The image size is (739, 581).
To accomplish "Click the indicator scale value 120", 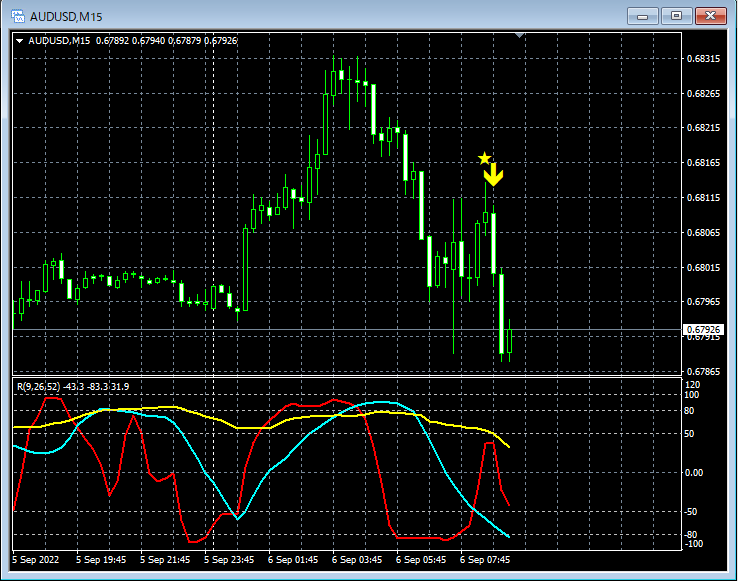I will 692,385.
